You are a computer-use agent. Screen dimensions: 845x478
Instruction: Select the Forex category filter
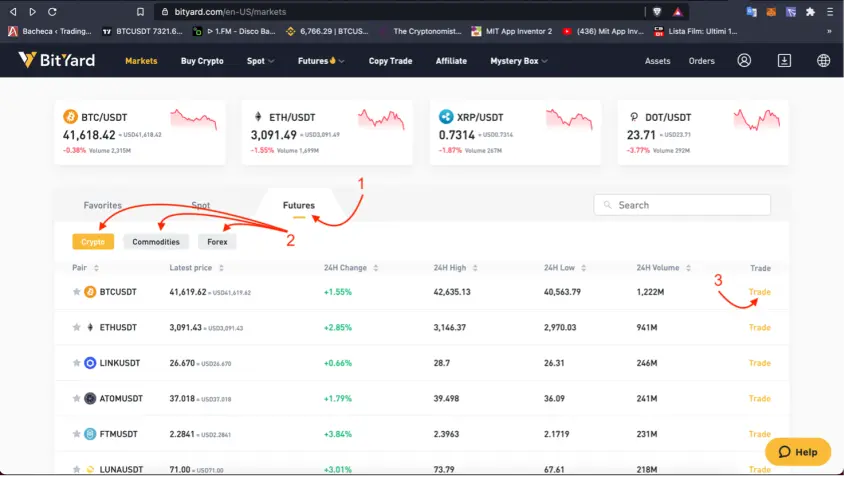click(217, 241)
